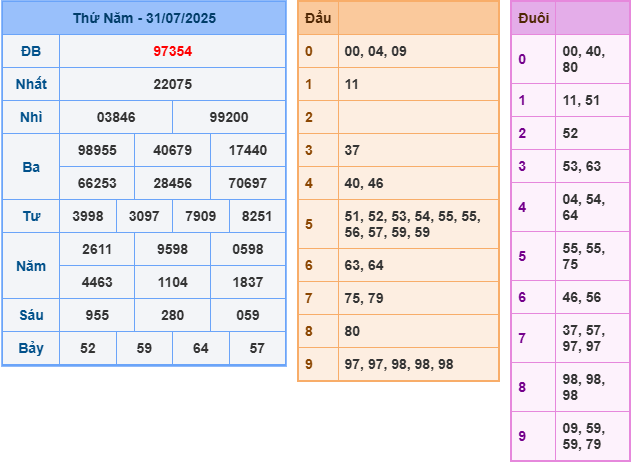Click the Ba prize number 28456
This screenshot has width=636, height=466.
click(172, 183)
